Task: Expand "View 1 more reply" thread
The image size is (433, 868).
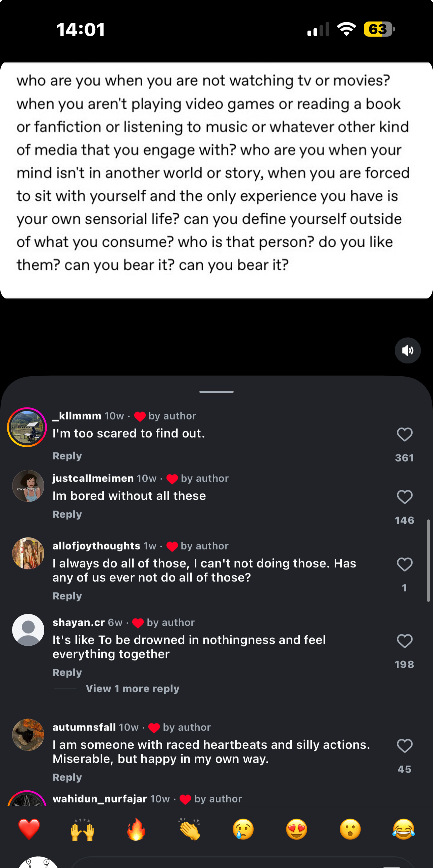Action: coord(132,688)
